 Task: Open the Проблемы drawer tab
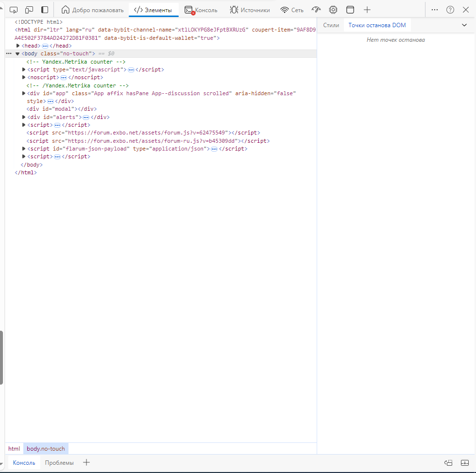pos(59,463)
